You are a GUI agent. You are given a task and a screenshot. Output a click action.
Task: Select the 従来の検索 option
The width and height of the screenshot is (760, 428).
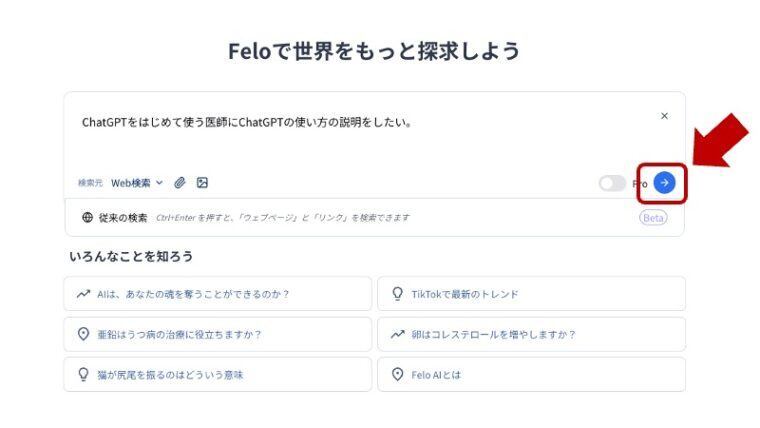coord(122,217)
